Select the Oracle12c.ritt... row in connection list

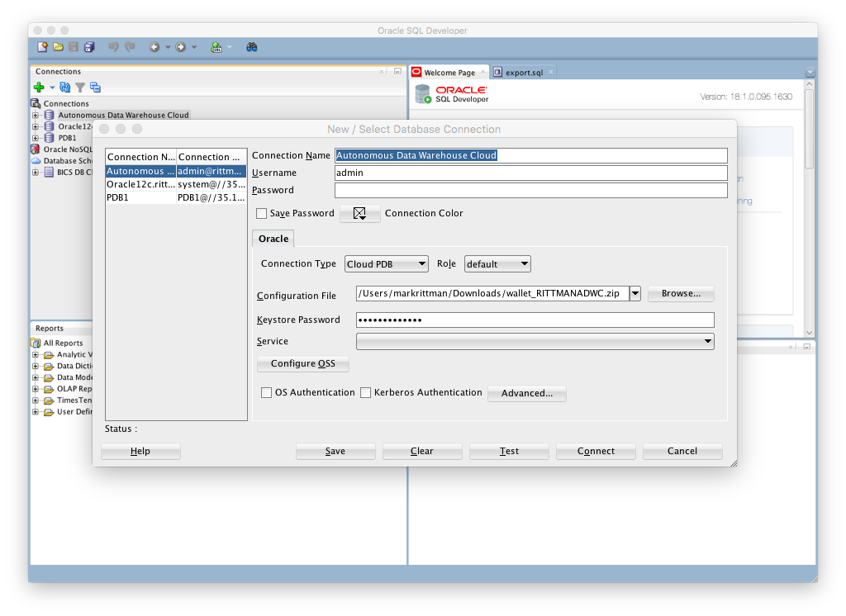176,184
